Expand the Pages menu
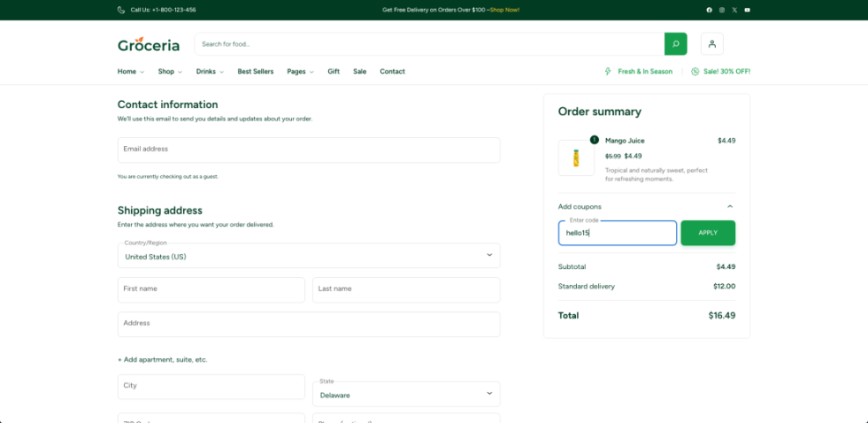868x423 pixels. [300, 71]
